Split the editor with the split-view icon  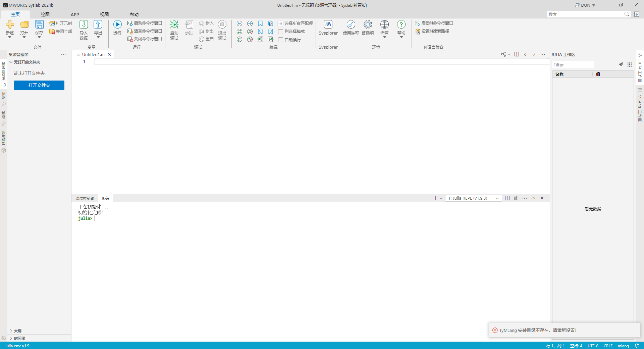[x=517, y=54]
